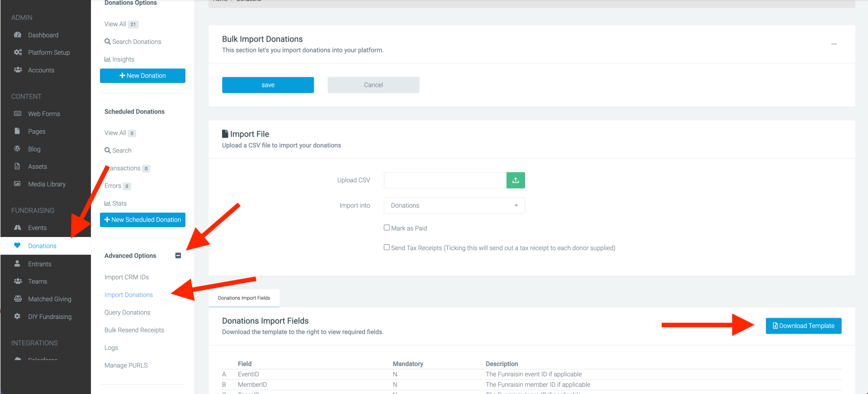Click the Teams group icon
The image size is (868, 394).
[x=18, y=281]
